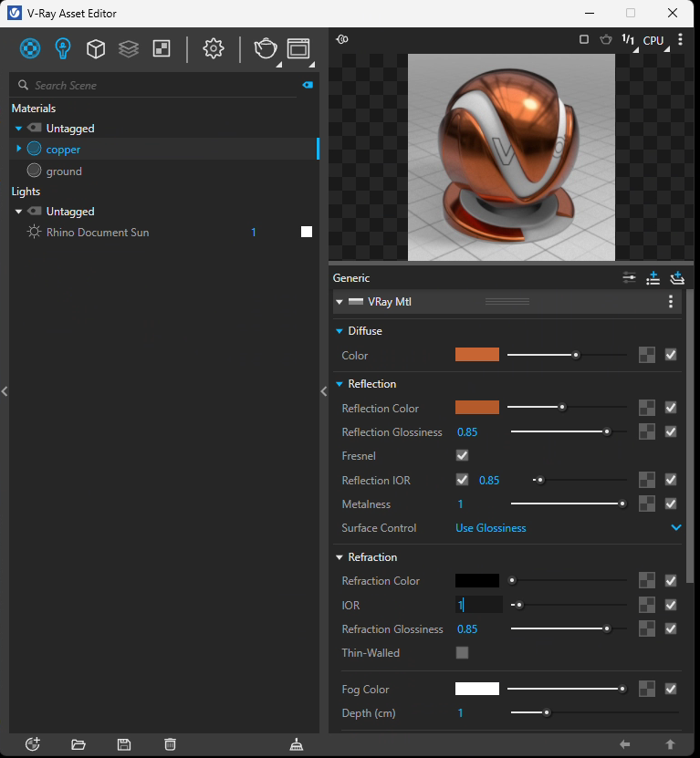Start render with the teapot icon
The width and height of the screenshot is (700, 758).
[266, 49]
